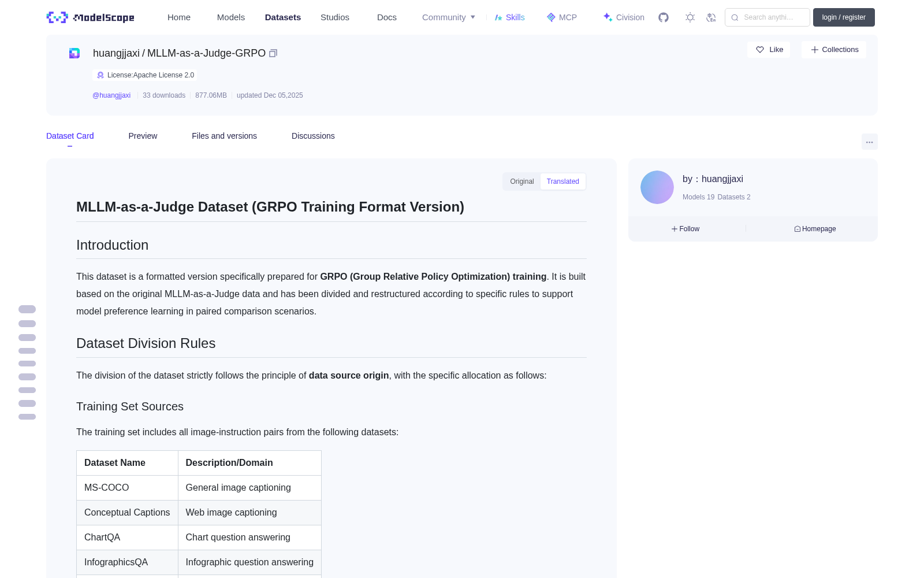The image size is (924, 578).
Task: Switch to the Preview tab
Action: [143, 136]
